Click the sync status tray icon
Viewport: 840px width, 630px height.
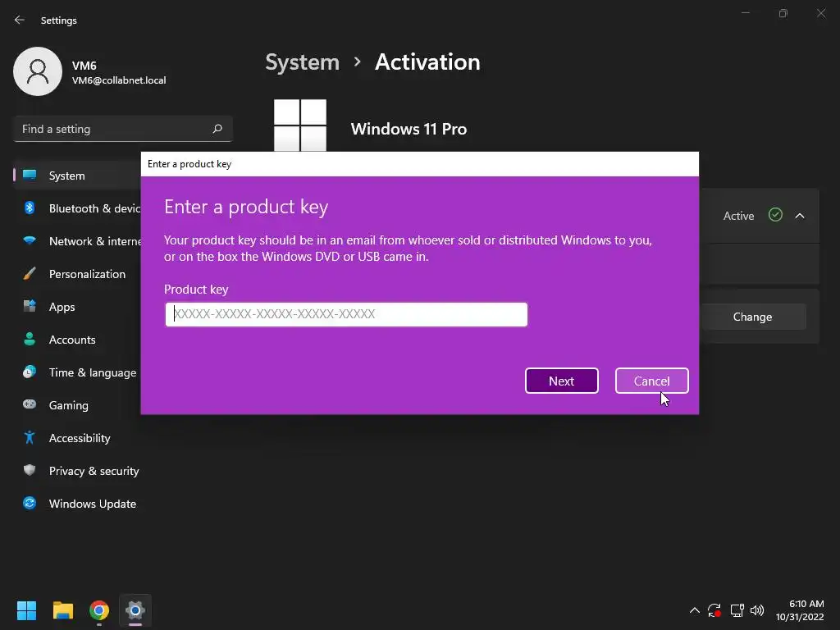pyautogui.click(x=714, y=610)
